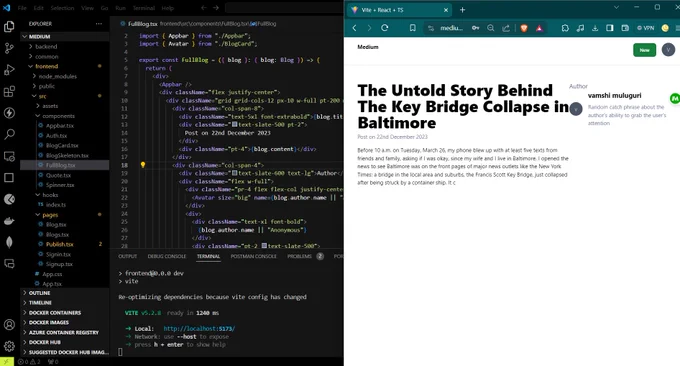This screenshot has width=680, height=366.
Task: Go back in the browser
Action: pos(355,28)
